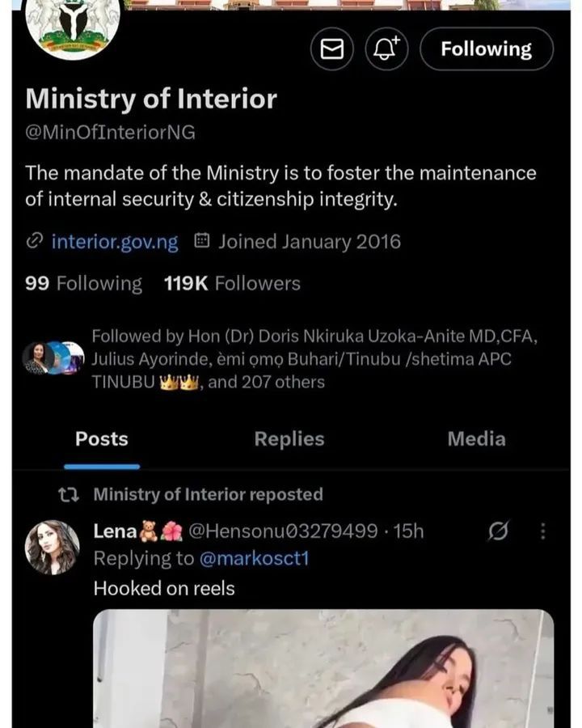The height and width of the screenshot is (728, 582).
Task: Tap the followed-by mutual avatars
Action: tap(53, 358)
